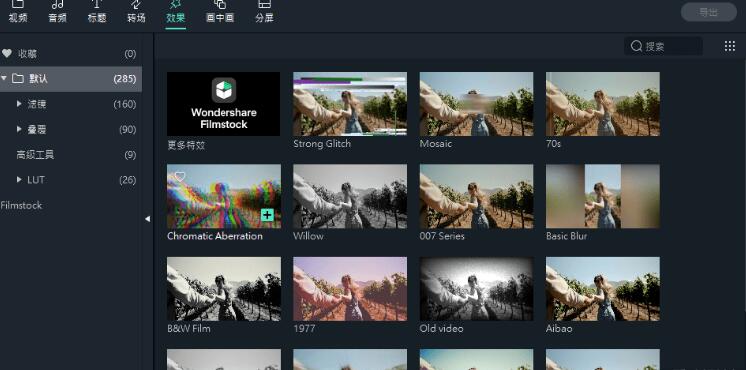Expand the 滤镜 filters category arrow
The image size is (746, 370).
click(19, 103)
